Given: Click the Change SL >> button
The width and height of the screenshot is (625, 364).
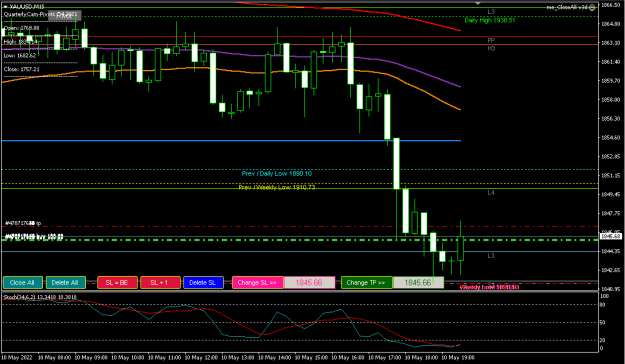Looking at the screenshot, I should (x=257, y=283).
